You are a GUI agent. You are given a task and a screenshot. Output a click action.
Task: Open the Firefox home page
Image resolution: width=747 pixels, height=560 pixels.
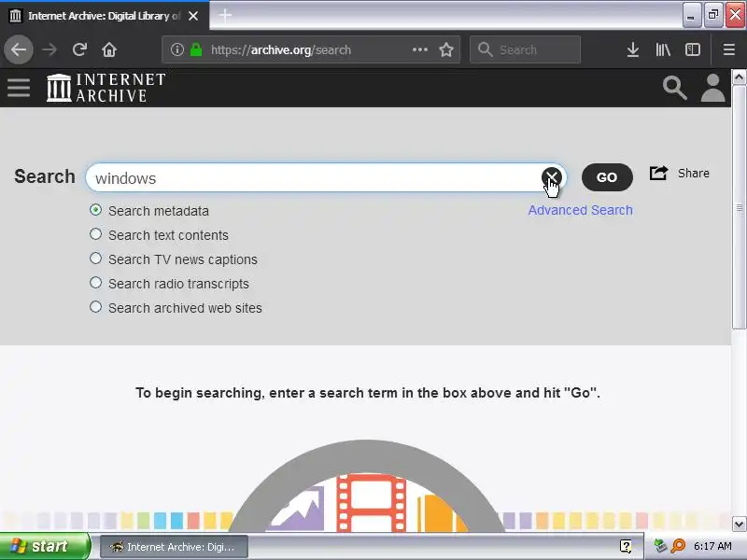click(x=109, y=49)
